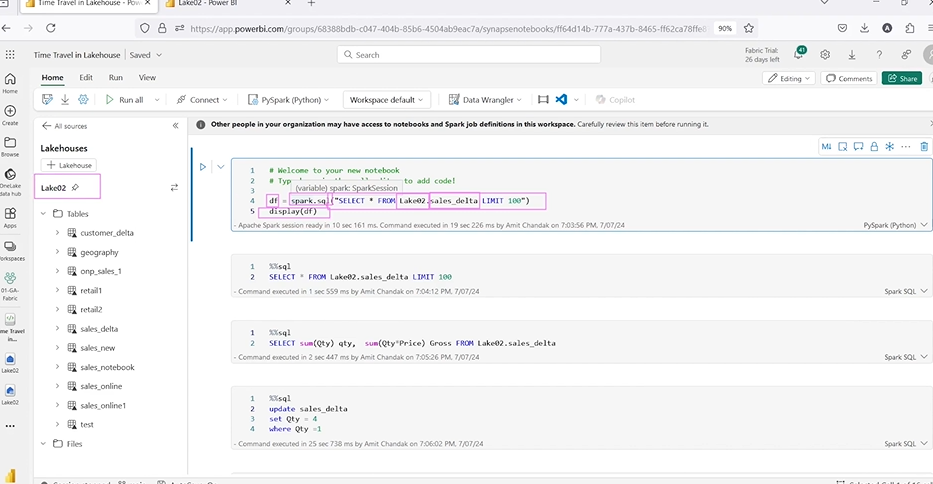Open Workspace default environment dropdown
The height and width of the screenshot is (484, 933).
point(386,100)
